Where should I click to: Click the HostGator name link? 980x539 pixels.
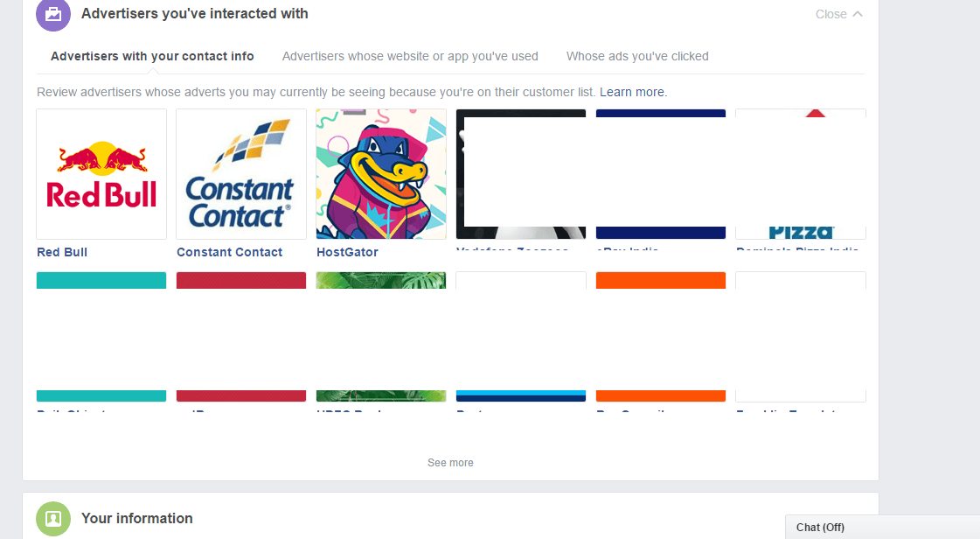pos(347,252)
